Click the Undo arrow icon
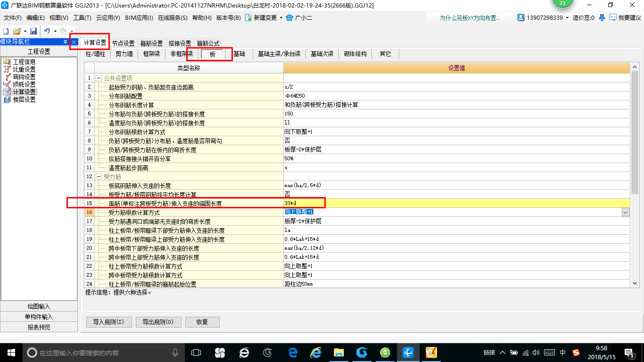This screenshot has height=362, width=644. [x=47, y=31]
